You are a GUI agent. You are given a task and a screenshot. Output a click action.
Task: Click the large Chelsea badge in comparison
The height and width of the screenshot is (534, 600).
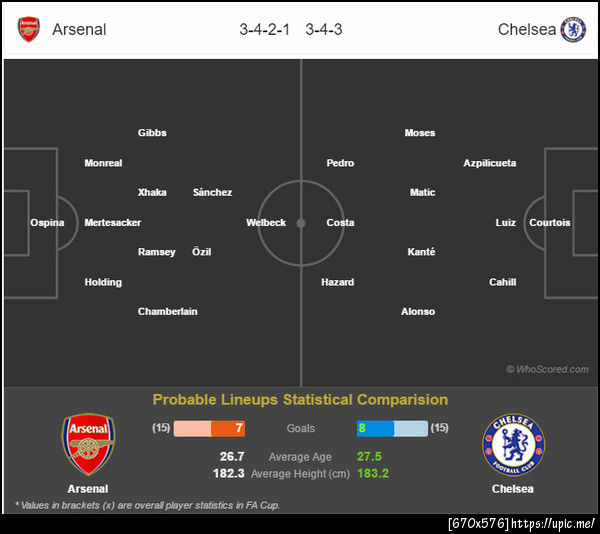click(x=513, y=445)
